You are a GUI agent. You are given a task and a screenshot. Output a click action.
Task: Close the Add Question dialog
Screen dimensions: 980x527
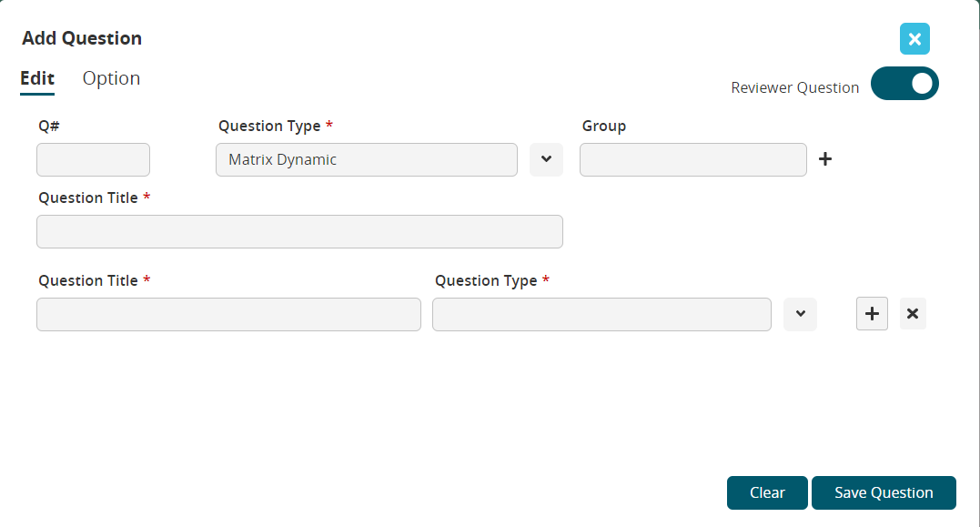914,39
